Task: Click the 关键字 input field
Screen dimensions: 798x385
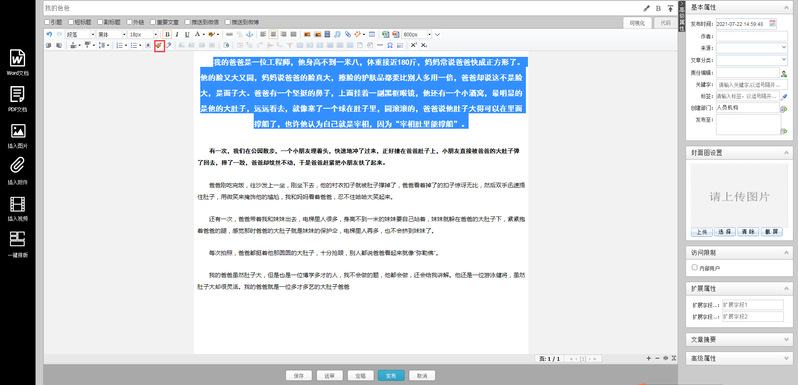Action: (x=752, y=85)
